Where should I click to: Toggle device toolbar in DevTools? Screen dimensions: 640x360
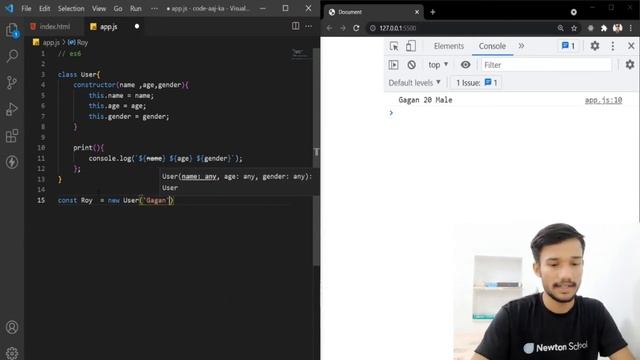tap(411, 46)
